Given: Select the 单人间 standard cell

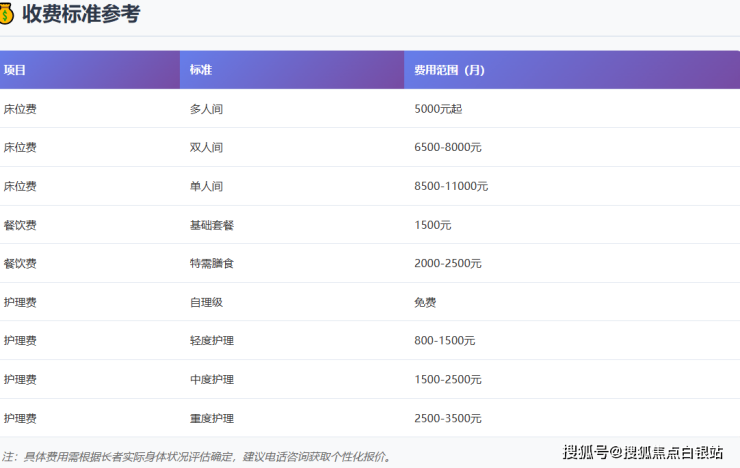Looking at the screenshot, I should pyautogui.click(x=206, y=186).
